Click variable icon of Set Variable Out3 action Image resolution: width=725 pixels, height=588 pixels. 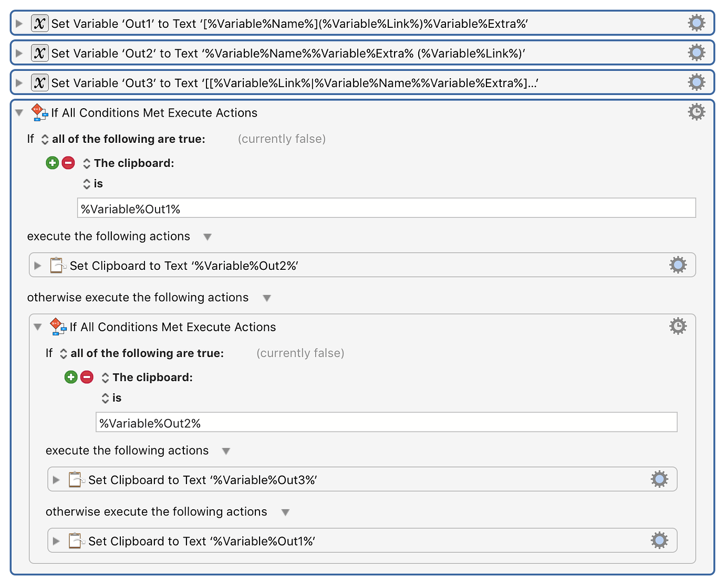coord(39,83)
